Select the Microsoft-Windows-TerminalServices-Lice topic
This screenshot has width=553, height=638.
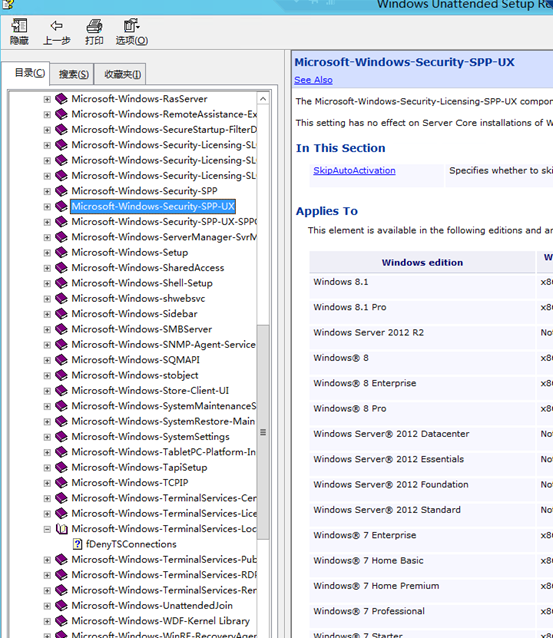[164, 513]
